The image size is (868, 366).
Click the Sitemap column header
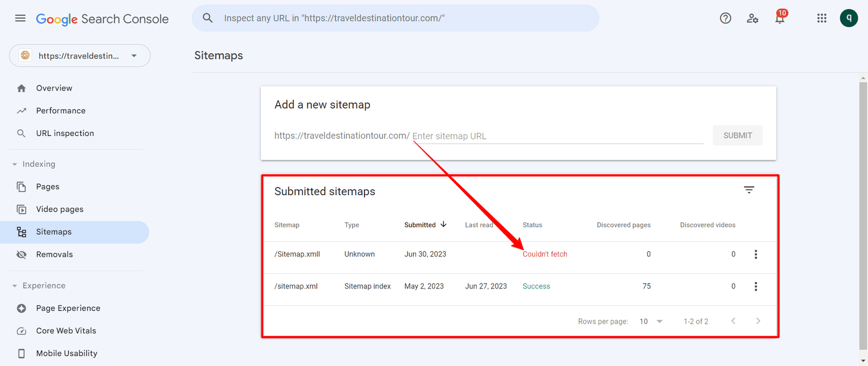coord(287,224)
